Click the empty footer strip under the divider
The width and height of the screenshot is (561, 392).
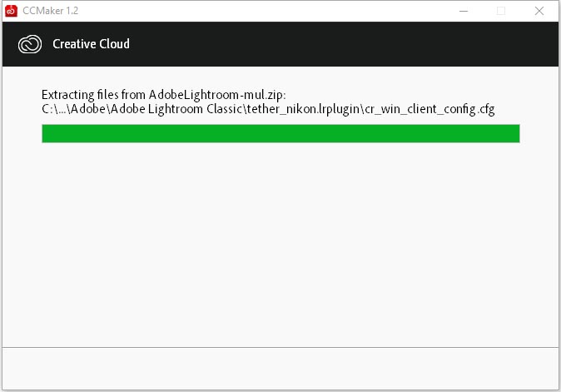click(280, 369)
